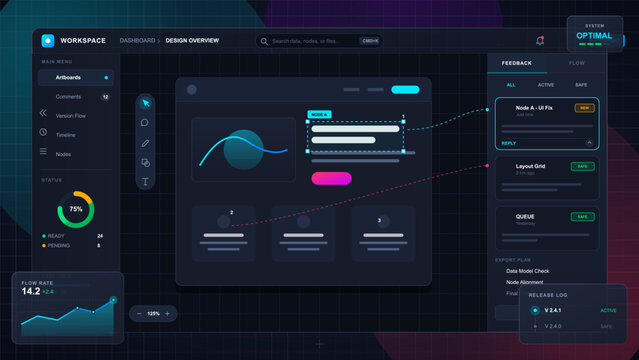Screen dimensions: 639x360
Task: Filter feedback by ACTIVE
Action: 546,85
